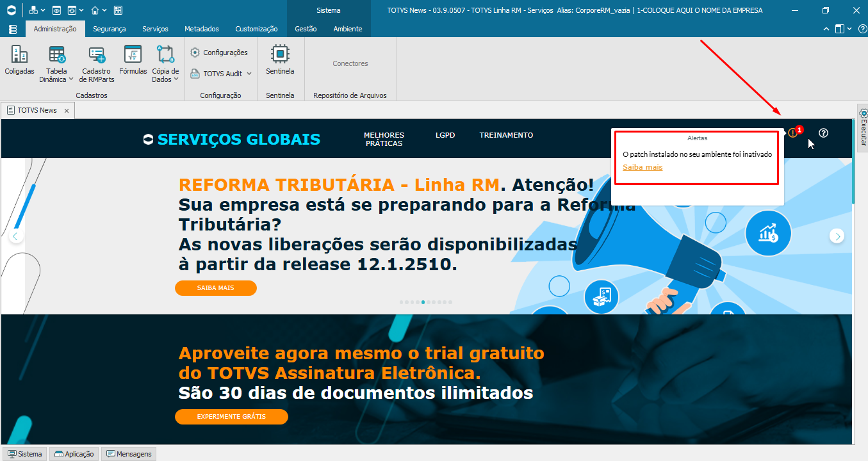The image size is (868, 461).
Task: Expand the ribbon layout dropdown arrow
Action: 849,29
